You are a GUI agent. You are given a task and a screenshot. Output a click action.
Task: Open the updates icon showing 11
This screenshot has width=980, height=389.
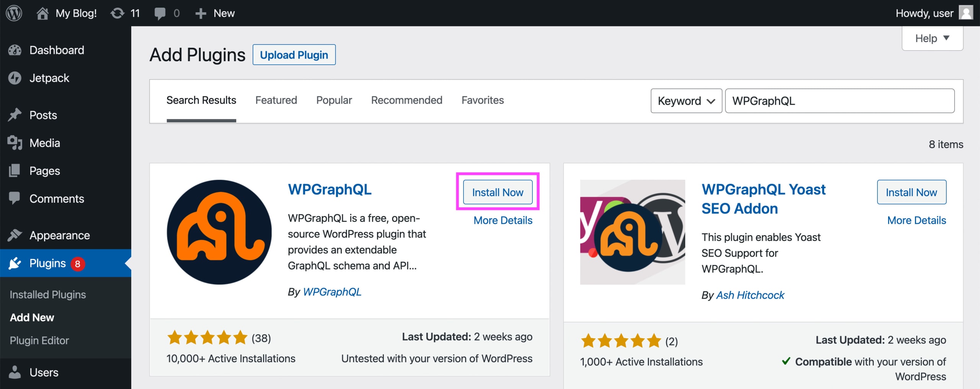coord(118,13)
